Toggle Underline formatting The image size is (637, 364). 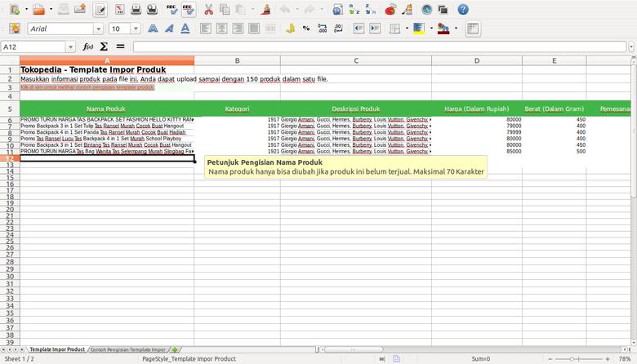(185, 29)
